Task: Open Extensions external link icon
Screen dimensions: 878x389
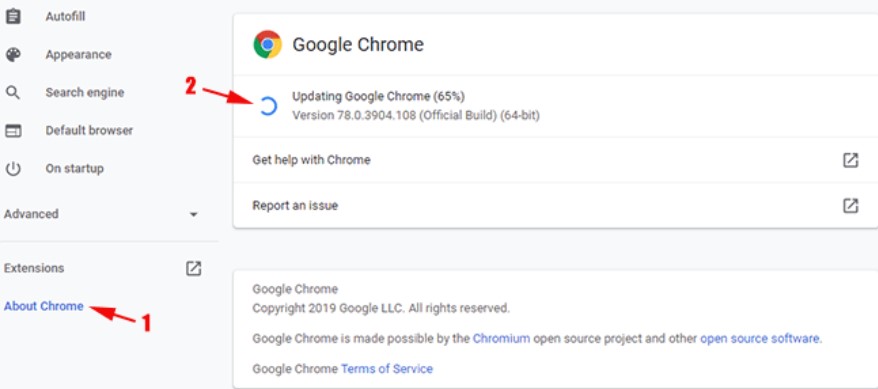Action: pyautogui.click(x=193, y=268)
